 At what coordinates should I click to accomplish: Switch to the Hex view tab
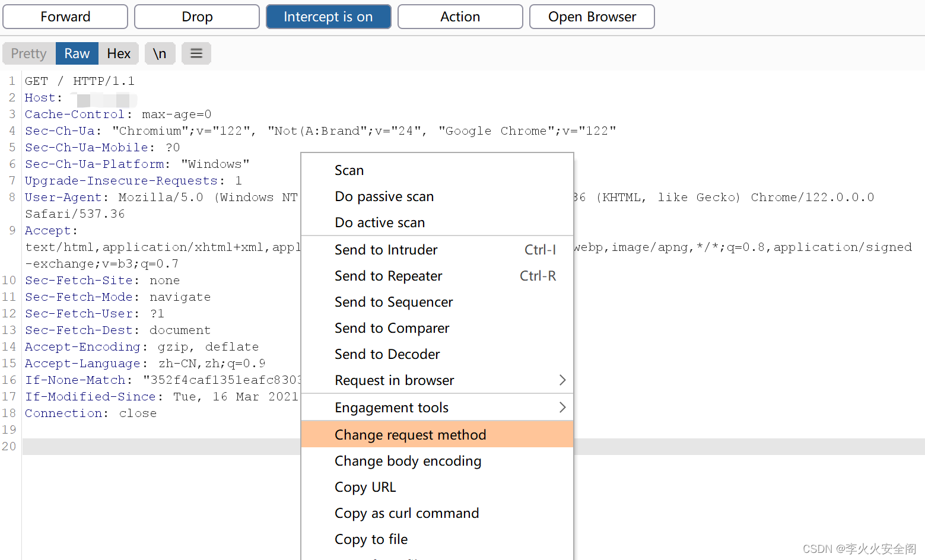click(x=119, y=53)
